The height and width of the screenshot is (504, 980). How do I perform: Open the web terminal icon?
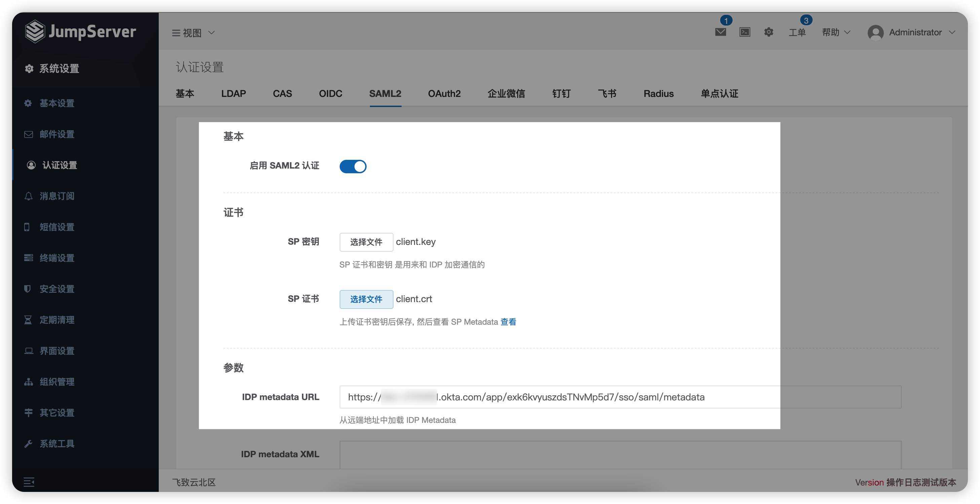(x=745, y=32)
